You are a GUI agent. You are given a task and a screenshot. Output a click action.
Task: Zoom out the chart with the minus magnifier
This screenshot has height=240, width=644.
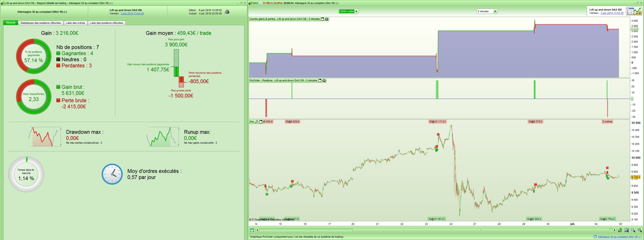coord(633,230)
